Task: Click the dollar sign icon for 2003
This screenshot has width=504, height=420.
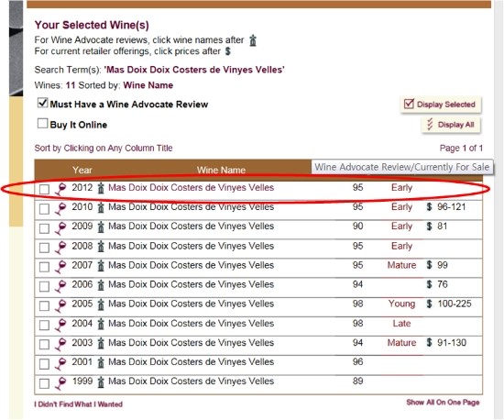Action: coord(429,342)
